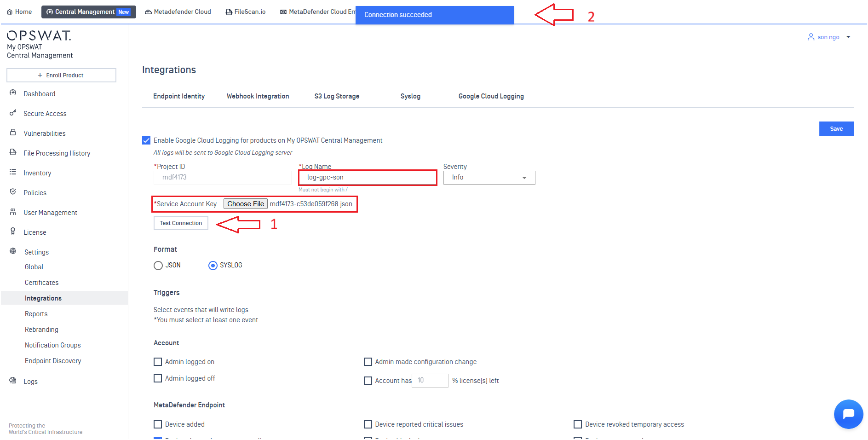Open the Global settings page
The height and width of the screenshot is (440, 868).
pyautogui.click(x=34, y=267)
